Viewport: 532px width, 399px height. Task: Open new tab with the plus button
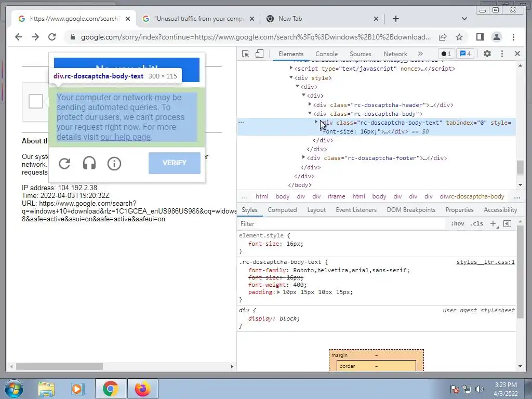coord(395,19)
